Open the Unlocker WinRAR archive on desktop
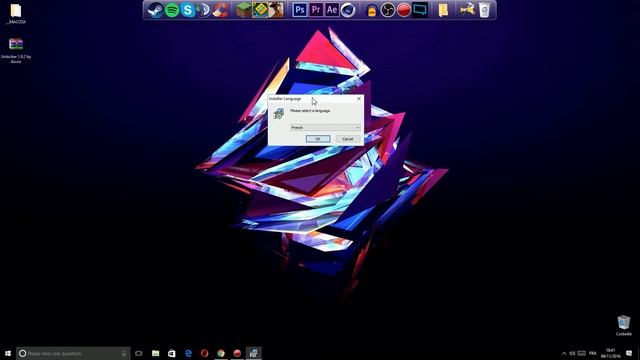Viewport: 640px width, 360px height. pyautogui.click(x=16, y=50)
